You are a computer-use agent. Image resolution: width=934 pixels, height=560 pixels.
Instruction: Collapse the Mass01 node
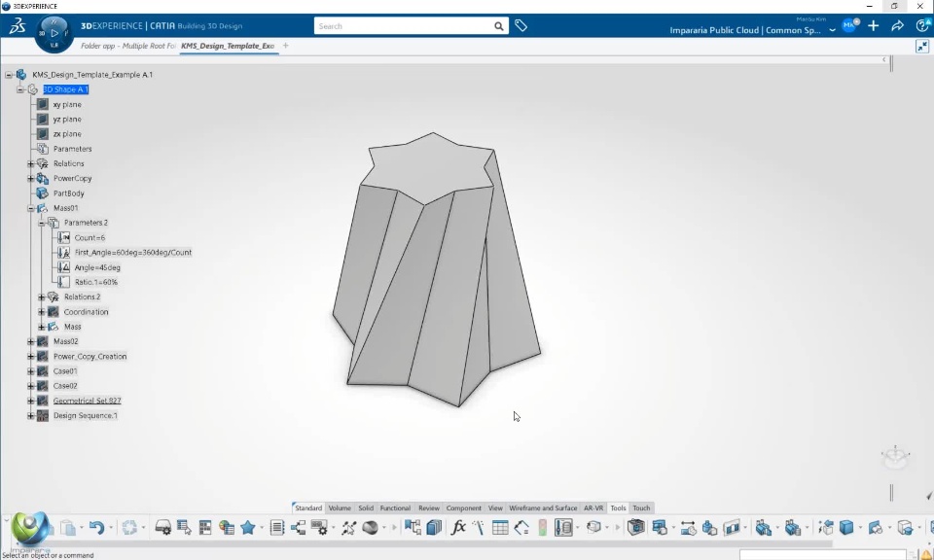tap(31, 208)
